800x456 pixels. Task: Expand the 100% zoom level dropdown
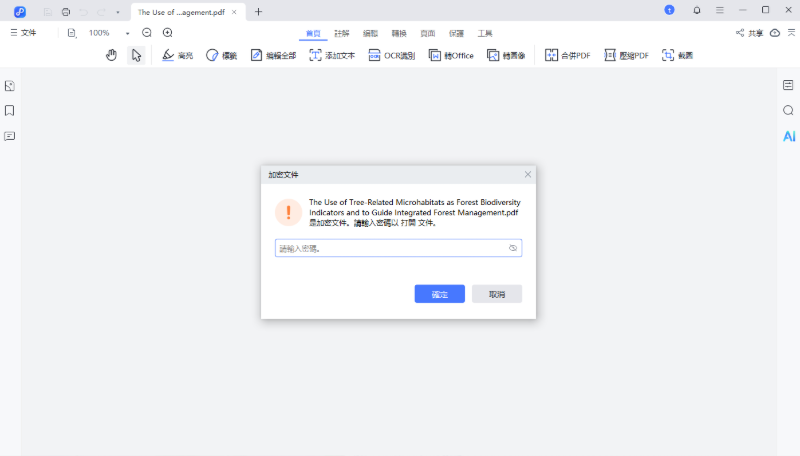(127, 33)
